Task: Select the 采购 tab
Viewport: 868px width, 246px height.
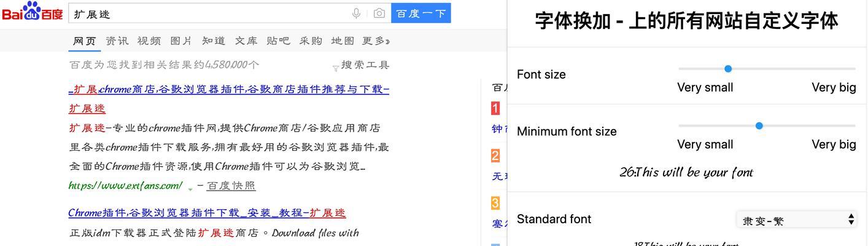Action: coord(311,41)
